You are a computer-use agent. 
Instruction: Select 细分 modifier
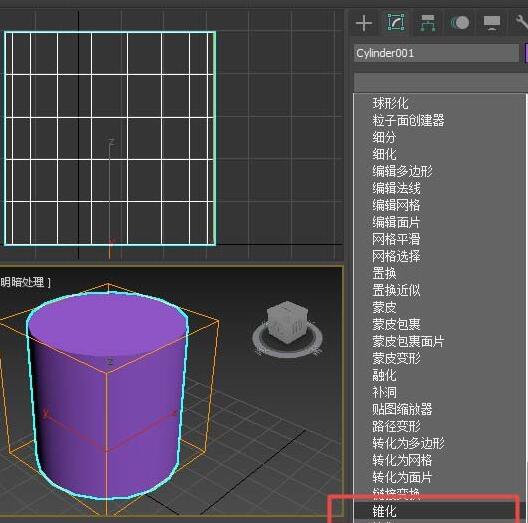[384, 137]
